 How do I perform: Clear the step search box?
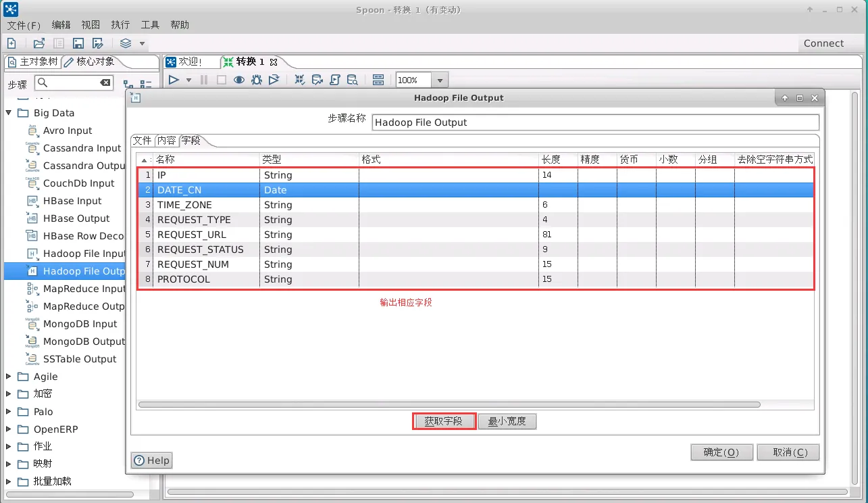coord(105,82)
